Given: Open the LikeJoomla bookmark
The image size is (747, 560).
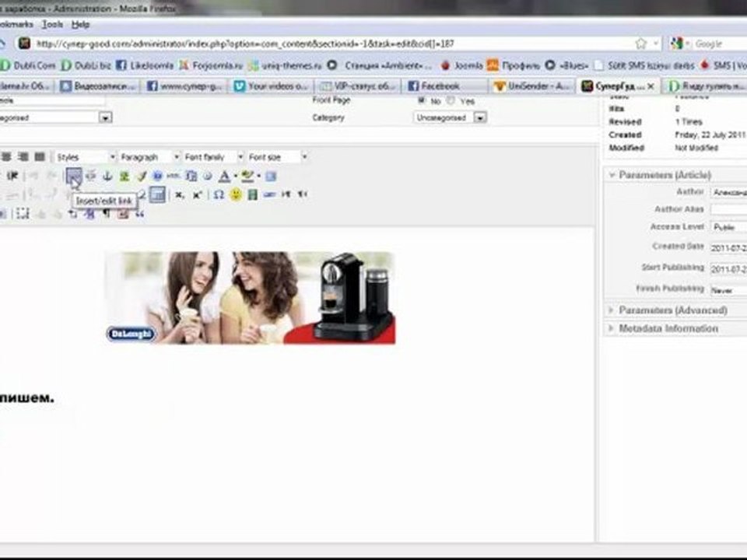Looking at the screenshot, I should tap(145, 65).
